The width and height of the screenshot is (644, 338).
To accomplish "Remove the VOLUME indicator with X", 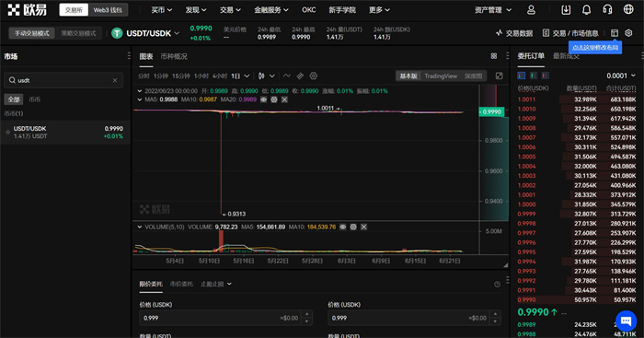I will pyautogui.click(x=363, y=227).
